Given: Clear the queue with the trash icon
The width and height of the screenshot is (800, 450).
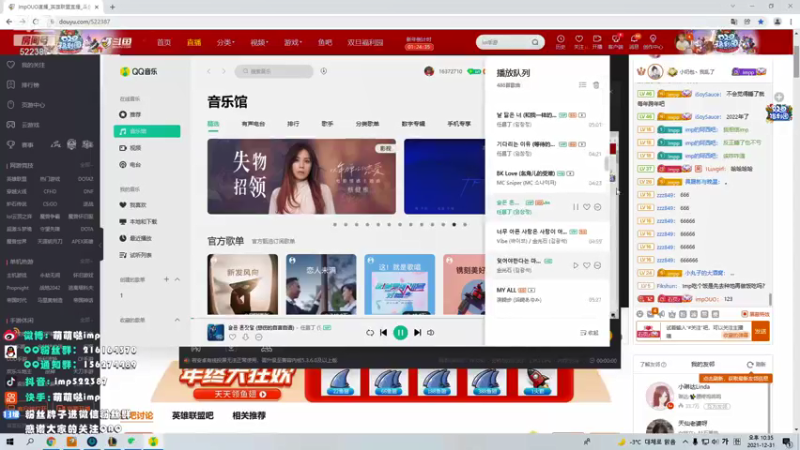Looking at the screenshot, I should (596, 85).
